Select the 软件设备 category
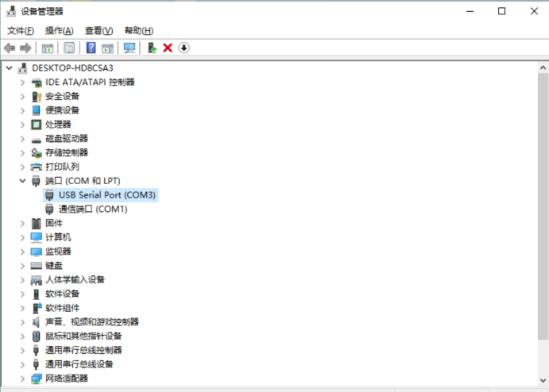Image resolution: width=549 pixels, height=392 pixels. click(x=62, y=294)
